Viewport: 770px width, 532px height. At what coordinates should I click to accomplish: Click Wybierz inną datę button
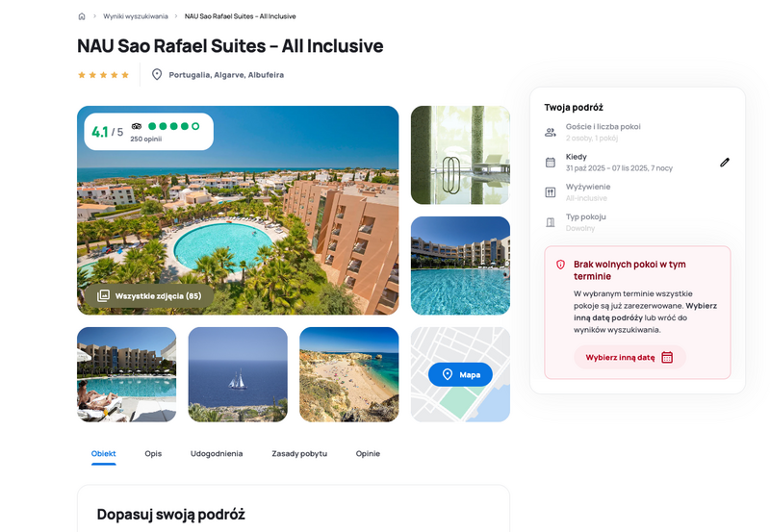pyautogui.click(x=629, y=357)
